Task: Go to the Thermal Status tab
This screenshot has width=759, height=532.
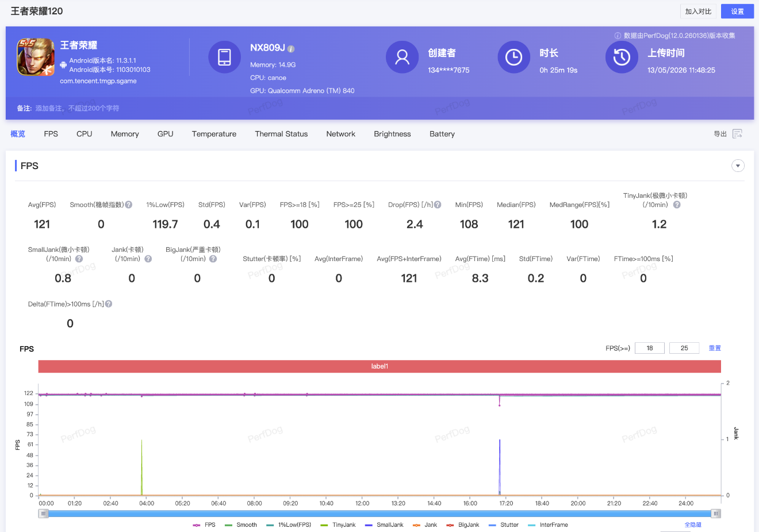Action: [281, 134]
